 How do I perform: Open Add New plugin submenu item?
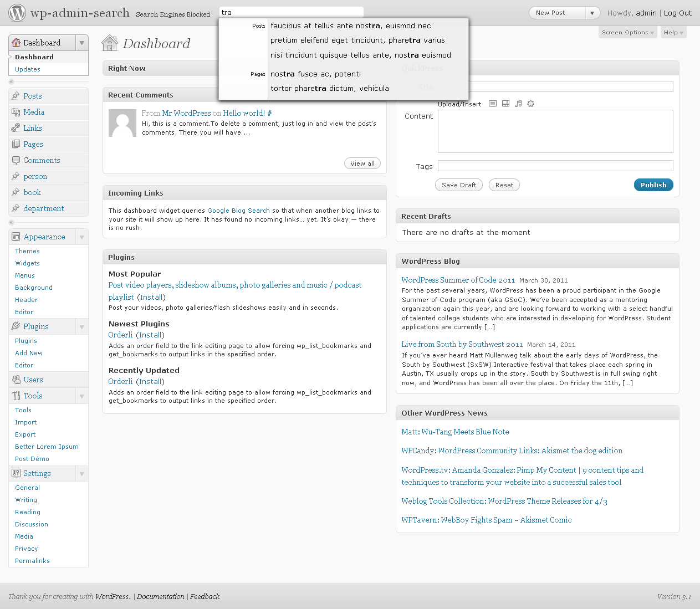click(x=29, y=353)
